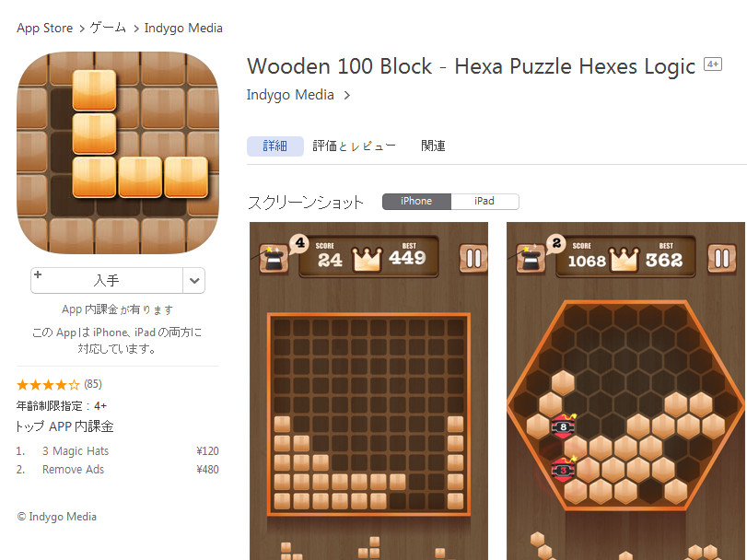Go to App Store breadcrumb link

point(45,29)
